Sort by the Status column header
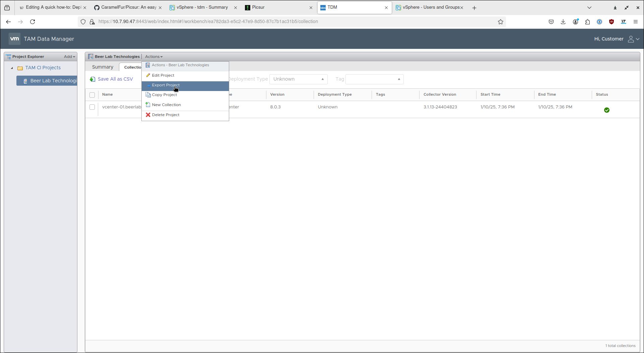The image size is (644, 353). pos(602,95)
